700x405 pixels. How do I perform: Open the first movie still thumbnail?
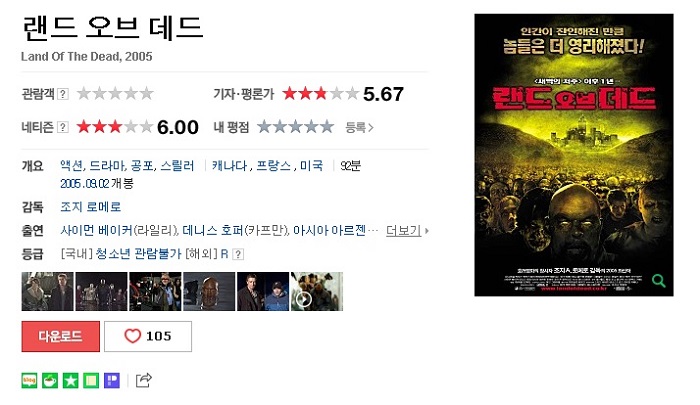point(47,291)
